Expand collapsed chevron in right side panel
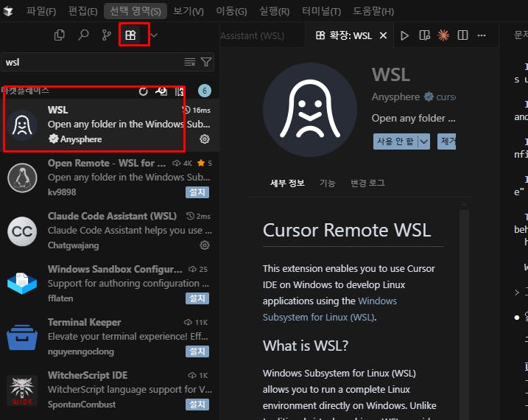The image size is (528, 420). [516, 293]
